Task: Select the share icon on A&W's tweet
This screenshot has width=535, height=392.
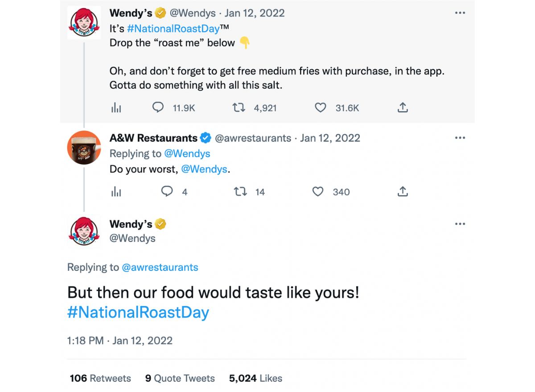Action: tap(403, 191)
